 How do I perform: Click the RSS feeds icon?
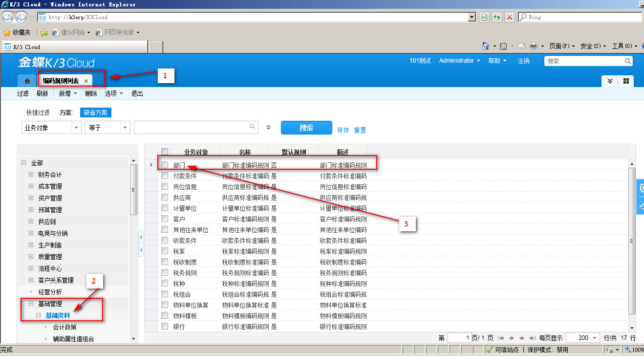(503, 46)
